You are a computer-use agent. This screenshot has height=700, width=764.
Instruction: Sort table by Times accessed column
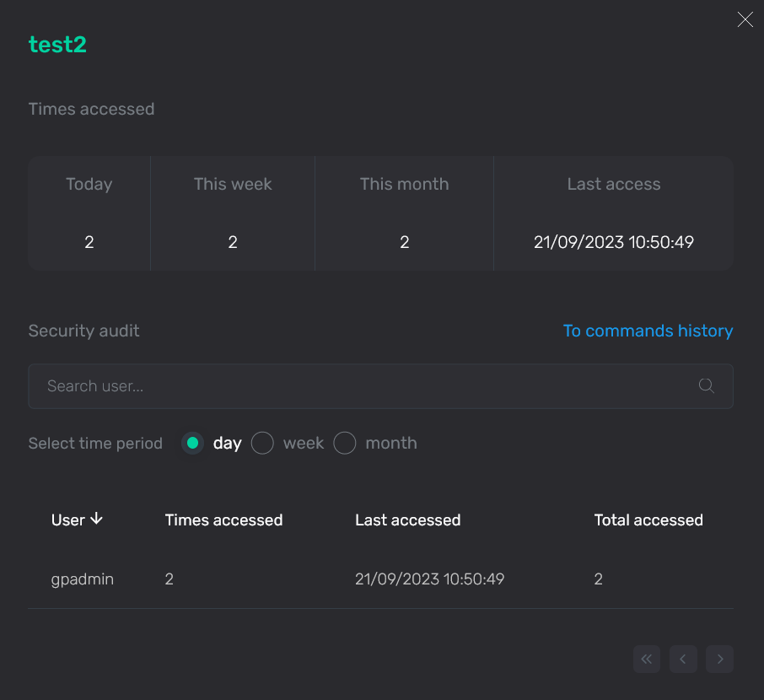(x=223, y=520)
